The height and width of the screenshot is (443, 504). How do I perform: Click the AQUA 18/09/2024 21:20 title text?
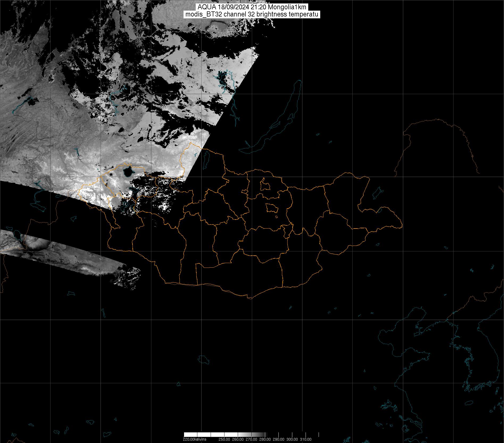coord(252,7)
